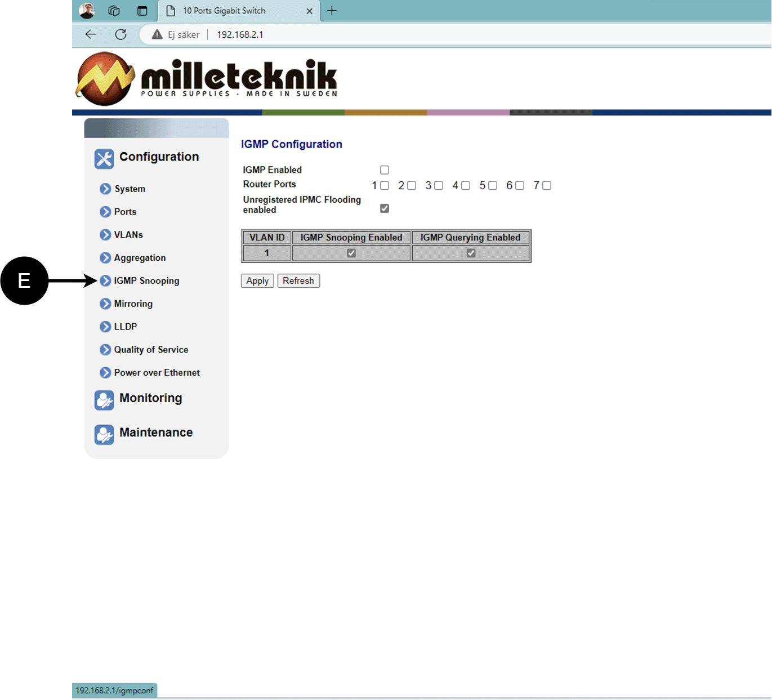
Task: Open Power over Ethernet settings
Action: [x=157, y=373]
